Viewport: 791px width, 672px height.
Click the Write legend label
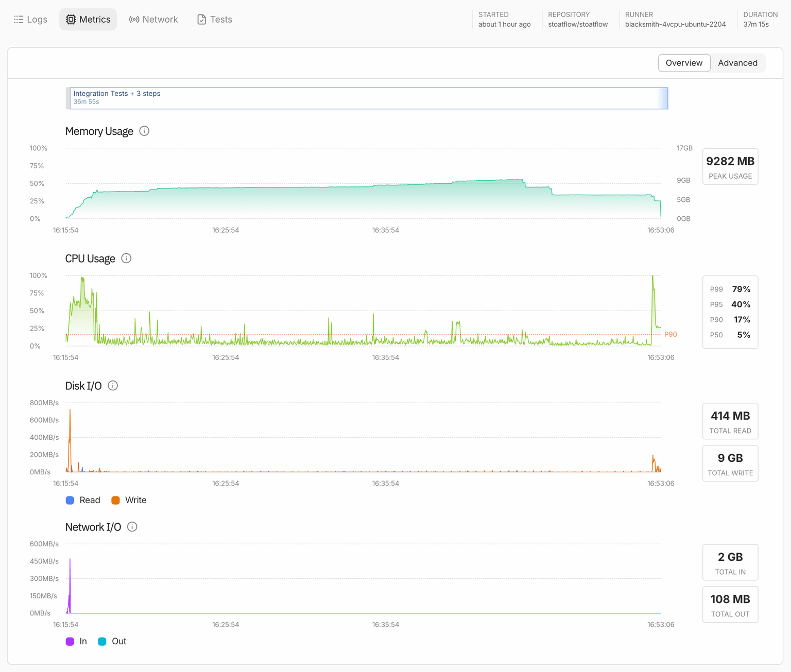point(136,500)
